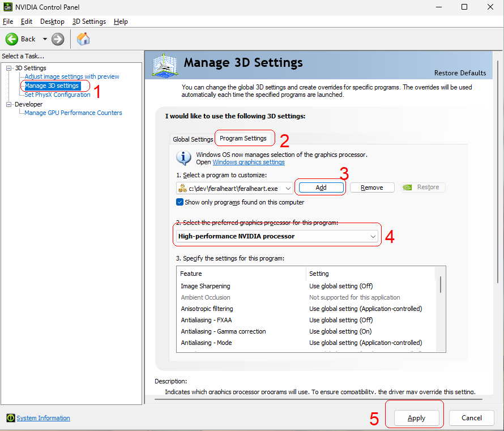Select the Anisotropic filtering feature row

pos(306,309)
